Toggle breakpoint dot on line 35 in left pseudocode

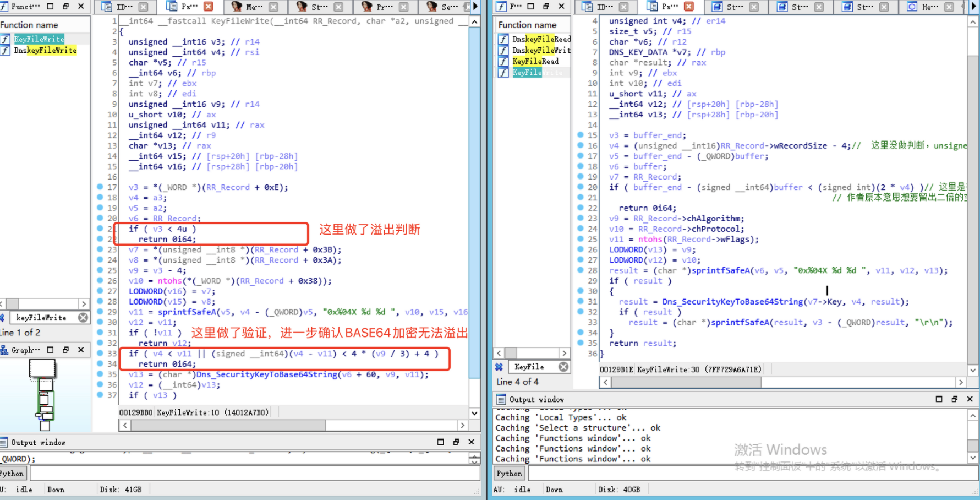(x=100, y=374)
